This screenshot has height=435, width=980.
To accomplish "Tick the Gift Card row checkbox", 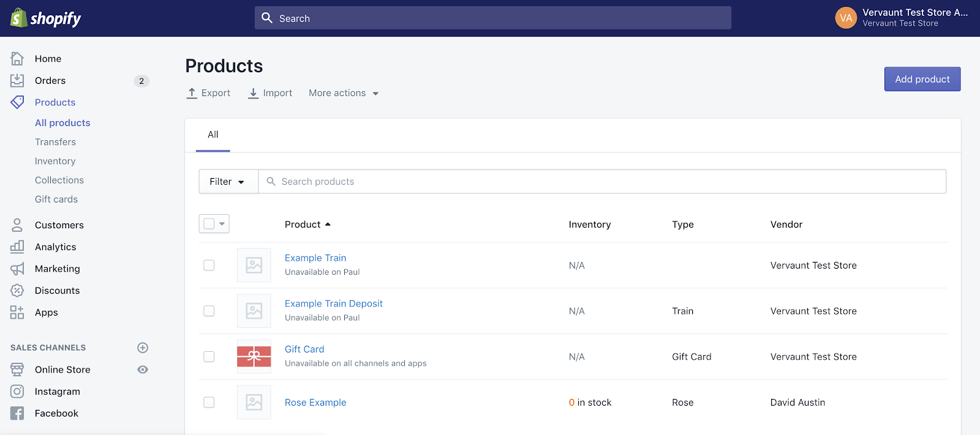I will click(209, 357).
